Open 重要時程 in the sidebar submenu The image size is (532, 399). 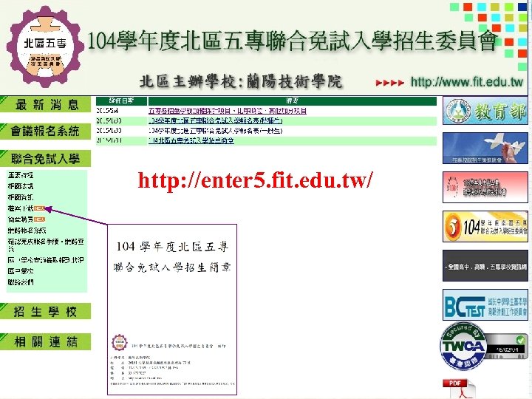click(x=21, y=175)
